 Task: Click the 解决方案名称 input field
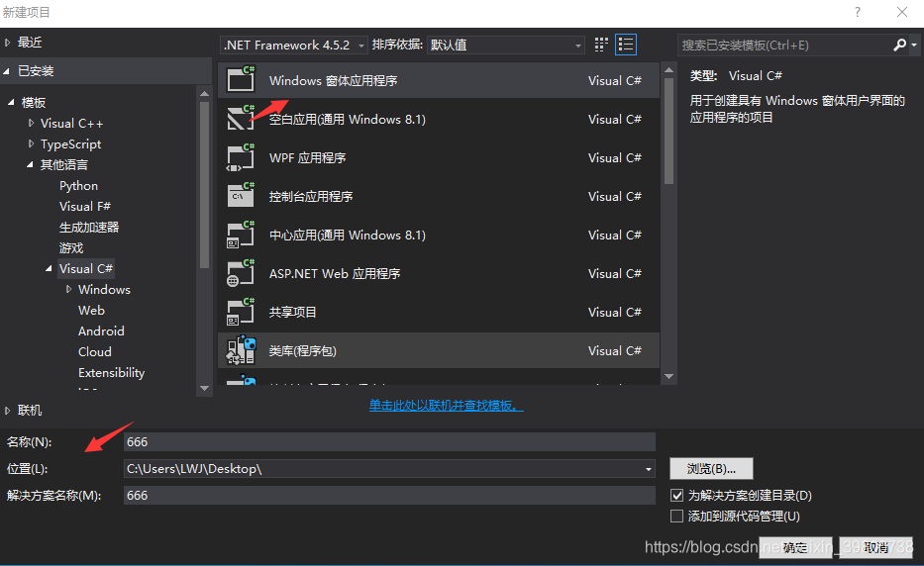389,496
